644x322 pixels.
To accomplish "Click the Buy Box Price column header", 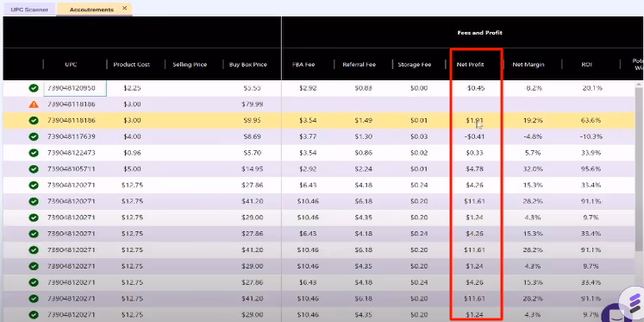I will click(x=248, y=65).
